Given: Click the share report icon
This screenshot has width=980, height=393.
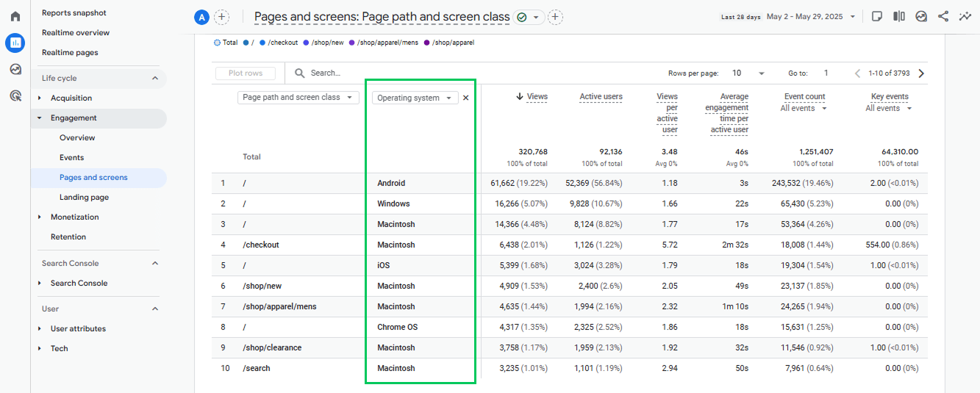Looking at the screenshot, I should pos(943,16).
